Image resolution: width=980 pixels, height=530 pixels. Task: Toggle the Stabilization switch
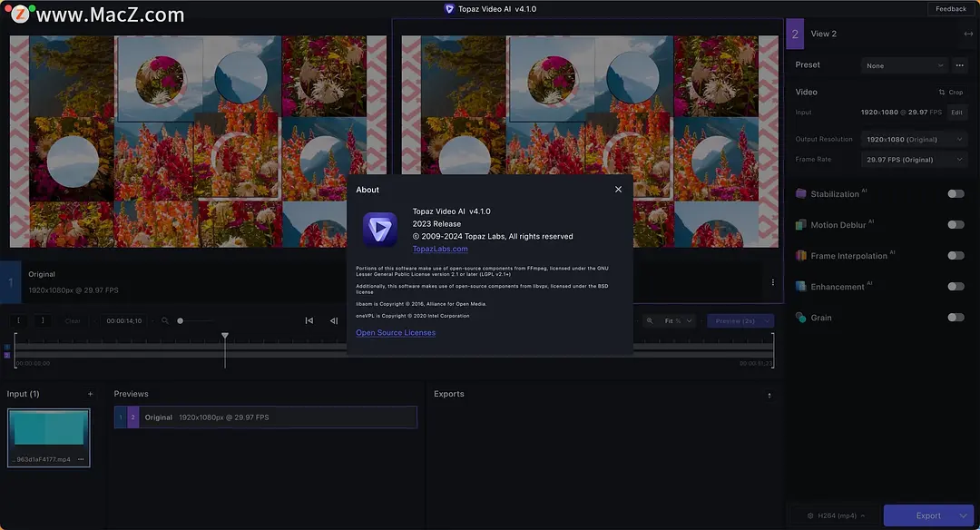[x=955, y=193]
